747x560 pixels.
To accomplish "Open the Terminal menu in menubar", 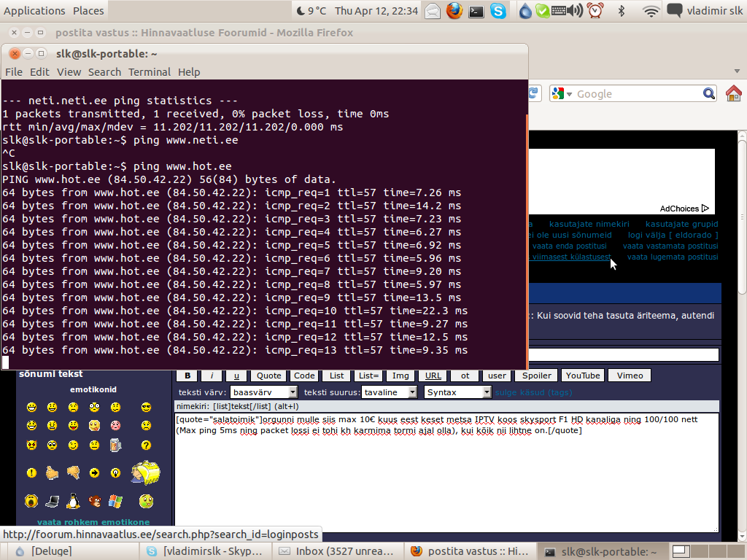I will (150, 72).
